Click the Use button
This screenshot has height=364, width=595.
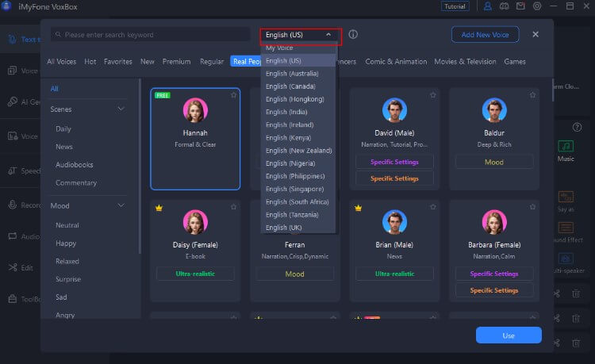(x=509, y=335)
